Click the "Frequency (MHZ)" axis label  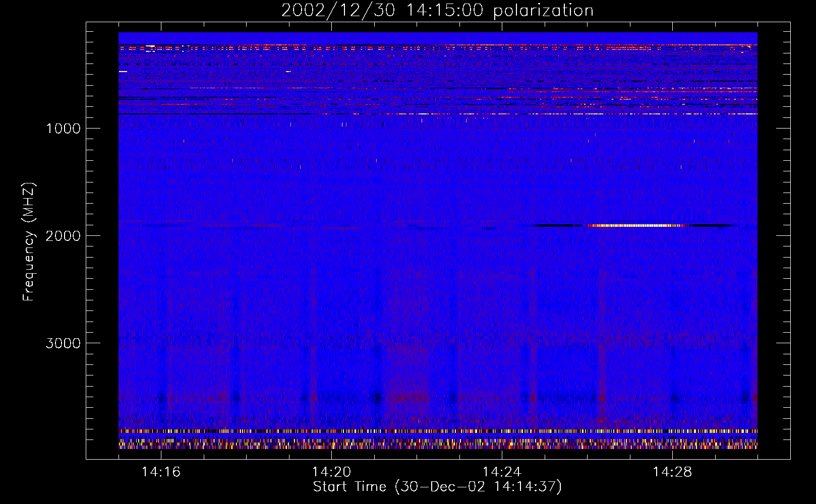(29, 241)
